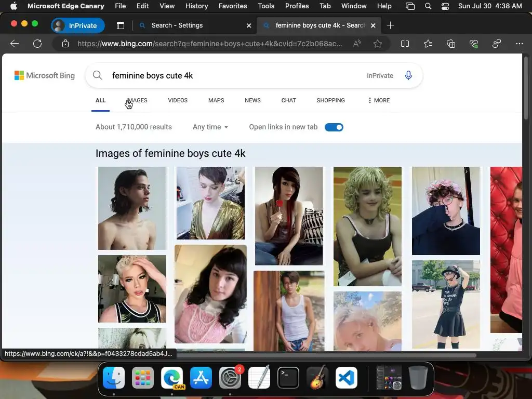This screenshot has height=399, width=532.
Task: Click the browser address bar URL
Action: click(x=210, y=44)
